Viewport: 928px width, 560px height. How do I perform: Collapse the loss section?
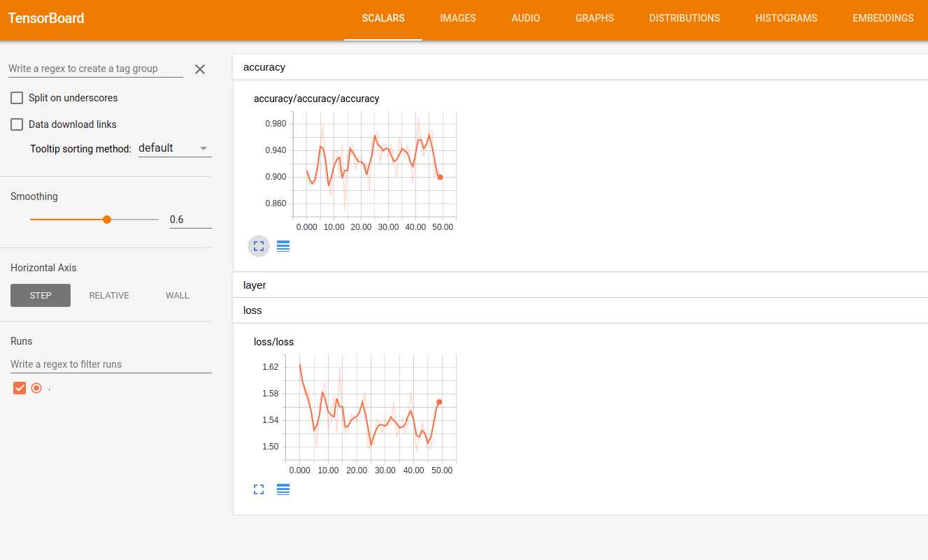pos(580,310)
